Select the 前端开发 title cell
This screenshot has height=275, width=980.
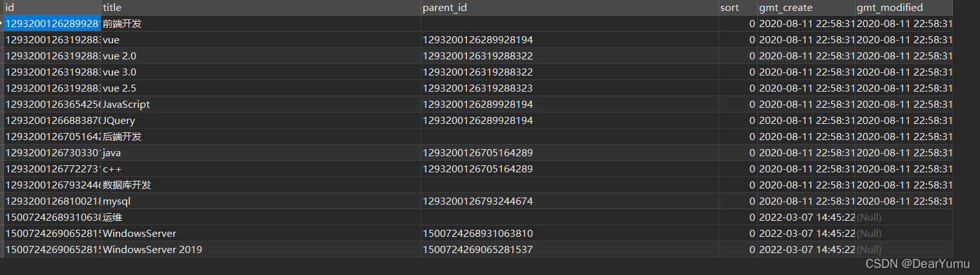[x=261, y=24]
